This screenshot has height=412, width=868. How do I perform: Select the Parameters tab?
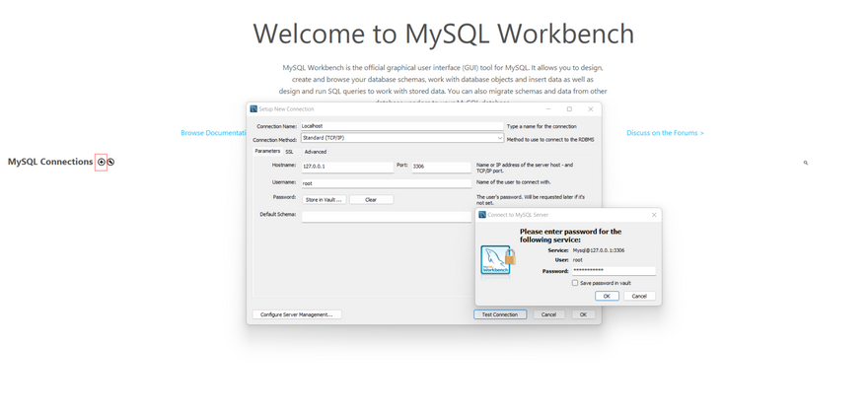[267, 152]
